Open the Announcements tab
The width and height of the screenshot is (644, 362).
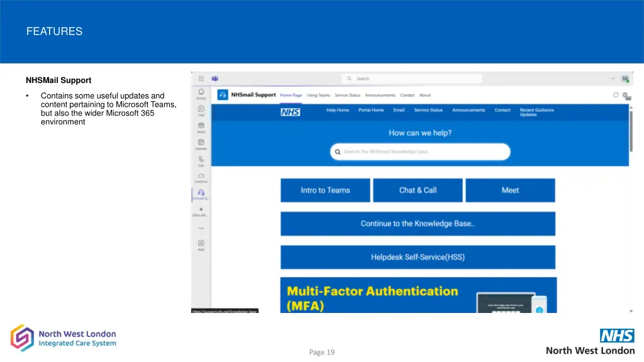point(380,96)
